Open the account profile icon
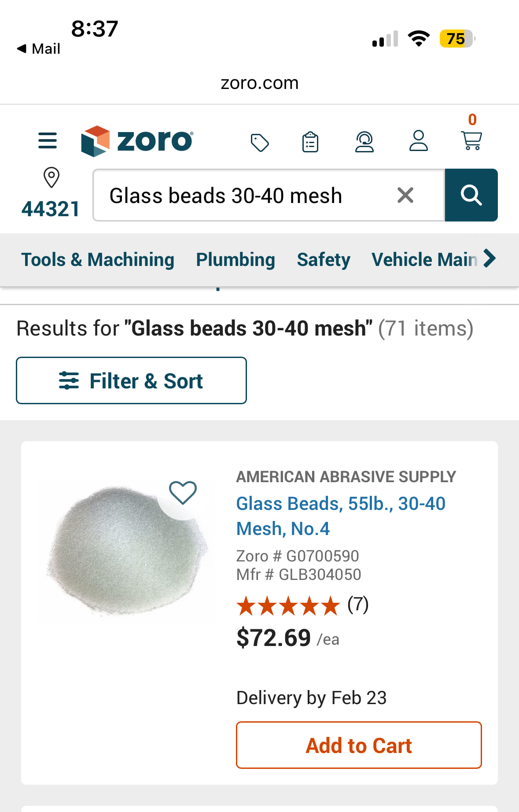This screenshot has width=519, height=812. coord(418,141)
